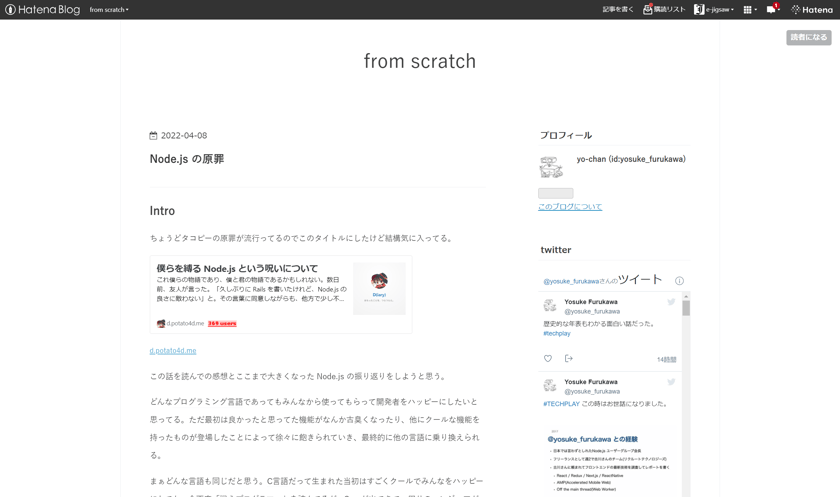Viewport: 840px width, 497px height.
Task: Click the 購読リスト subscription list icon
Action: (647, 9)
